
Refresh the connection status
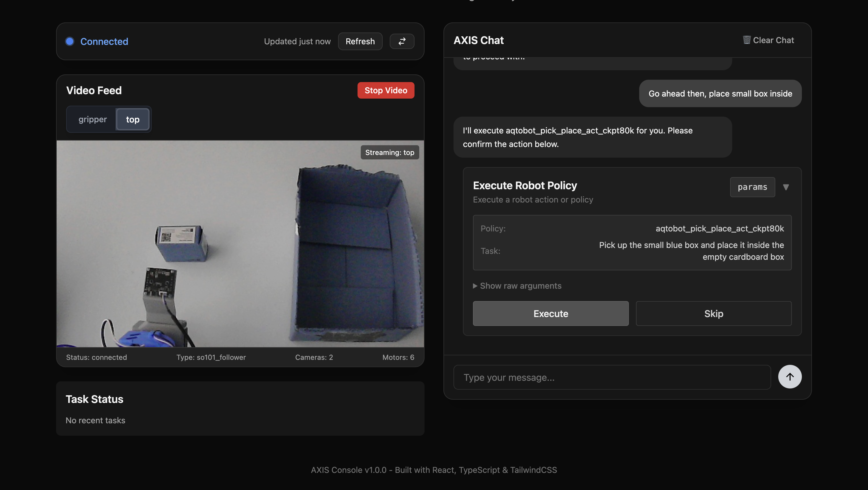click(x=360, y=41)
